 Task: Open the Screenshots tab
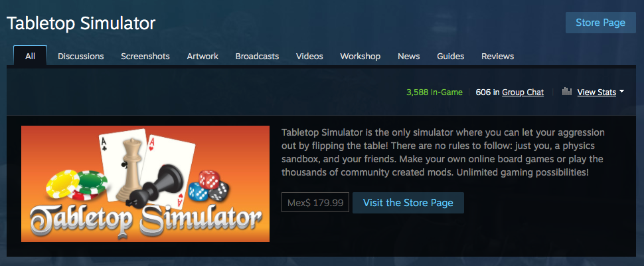click(145, 57)
